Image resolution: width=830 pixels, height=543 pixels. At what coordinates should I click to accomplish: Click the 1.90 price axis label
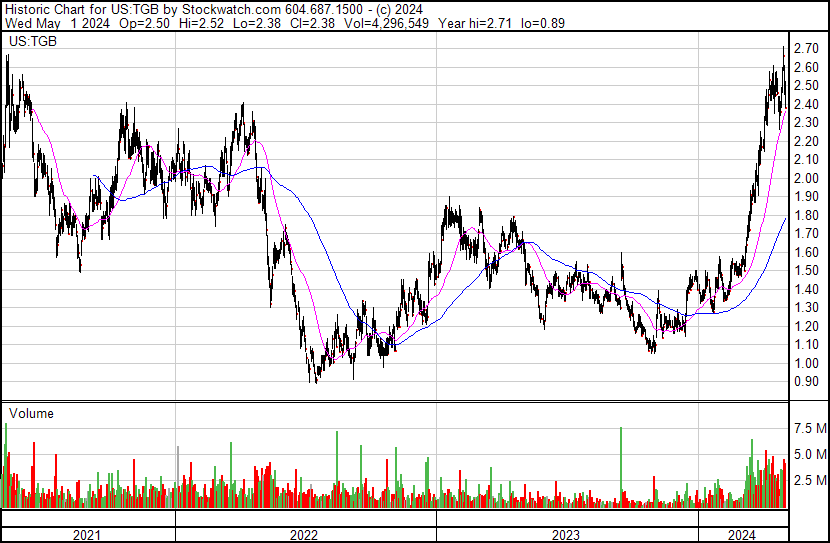pyautogui.click(x=807, y=197)
